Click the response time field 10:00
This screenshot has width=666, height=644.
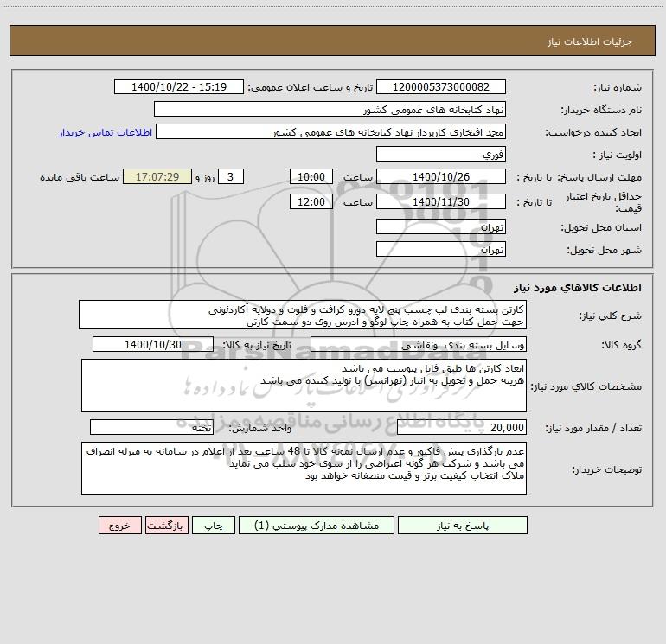(x=311, y=176)
